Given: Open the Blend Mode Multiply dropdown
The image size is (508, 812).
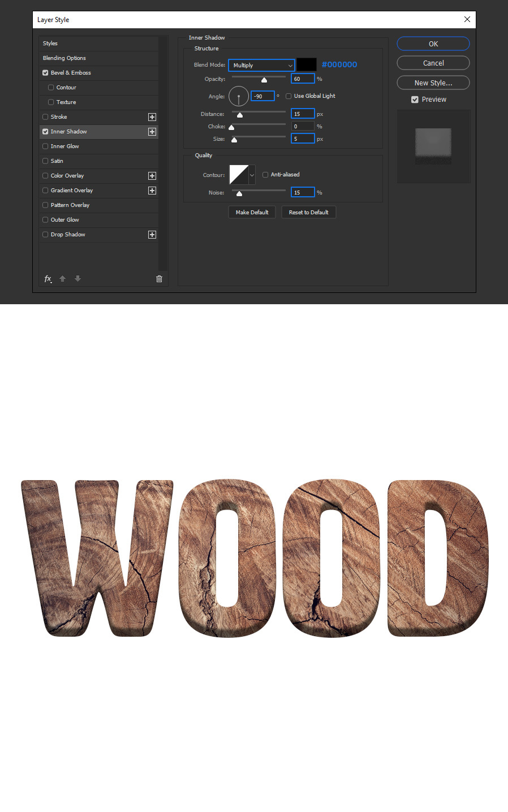Looking at the screenshot, I should 261,66.
